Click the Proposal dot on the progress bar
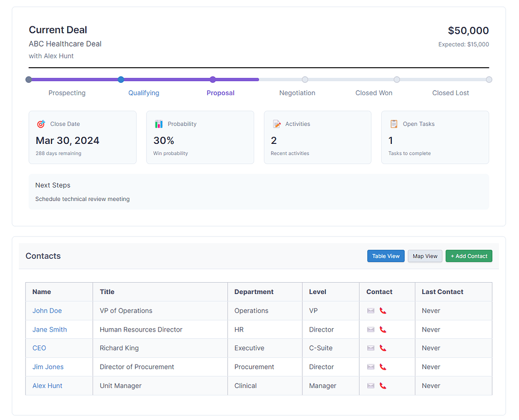Screen dimensions: 519x420 point(213,80)
